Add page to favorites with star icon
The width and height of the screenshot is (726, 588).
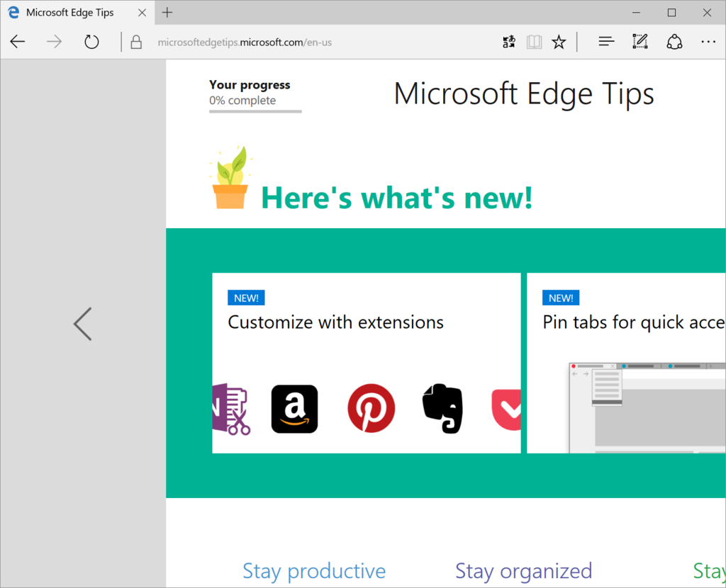pyautogui.click(x=559, y=42)
